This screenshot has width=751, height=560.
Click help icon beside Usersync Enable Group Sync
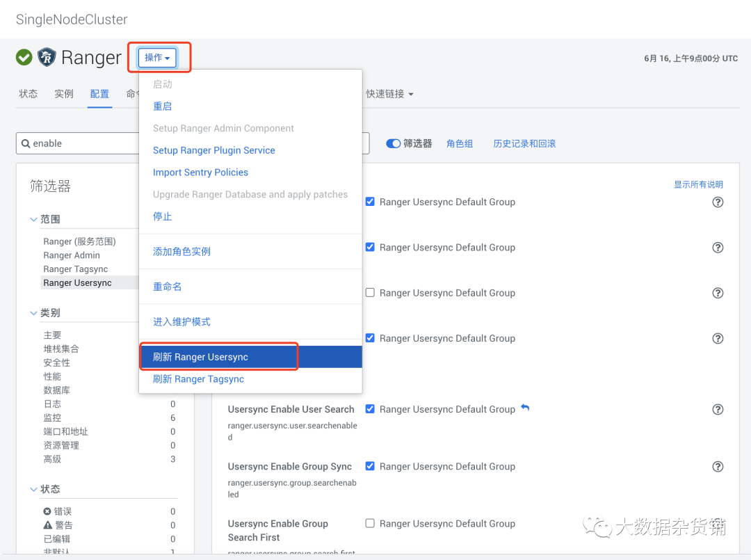click(x=718, y=466)
